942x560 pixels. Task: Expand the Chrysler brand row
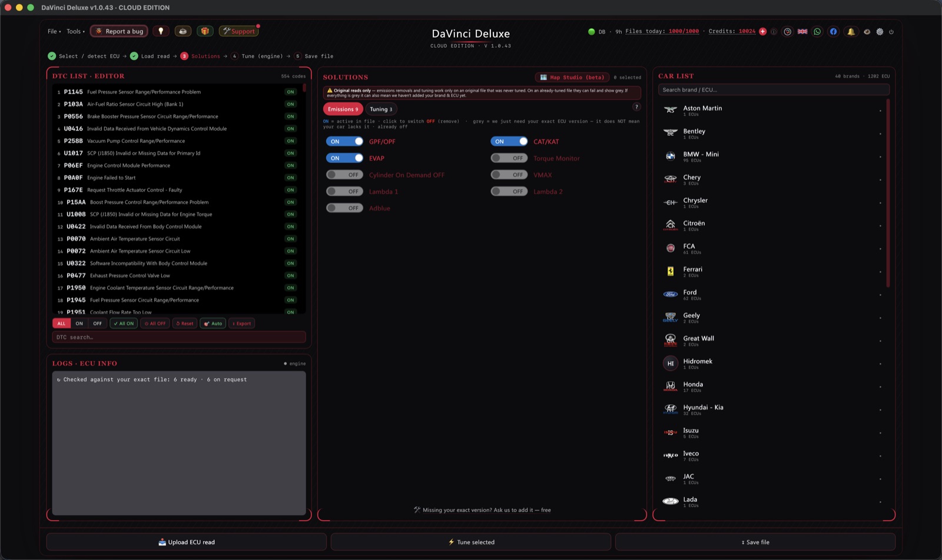coord(771,202)
